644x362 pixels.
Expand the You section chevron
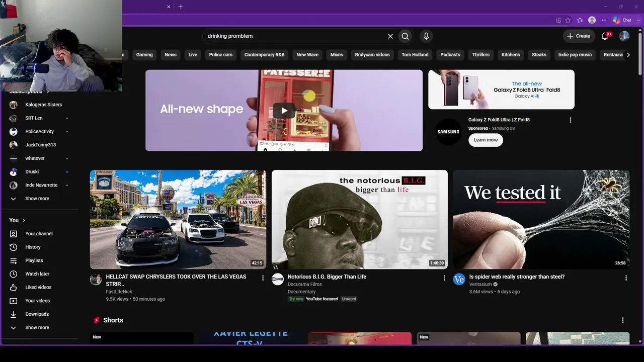click(x=24, y=221)
